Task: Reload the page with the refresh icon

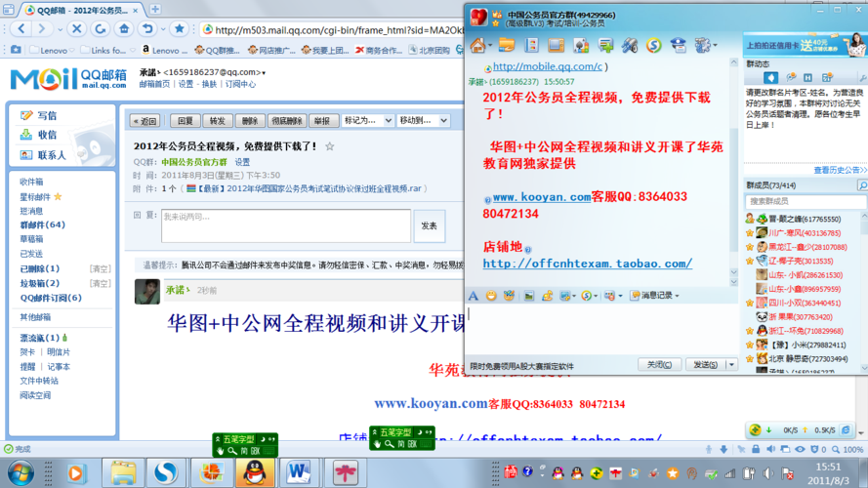Action: 101,28
